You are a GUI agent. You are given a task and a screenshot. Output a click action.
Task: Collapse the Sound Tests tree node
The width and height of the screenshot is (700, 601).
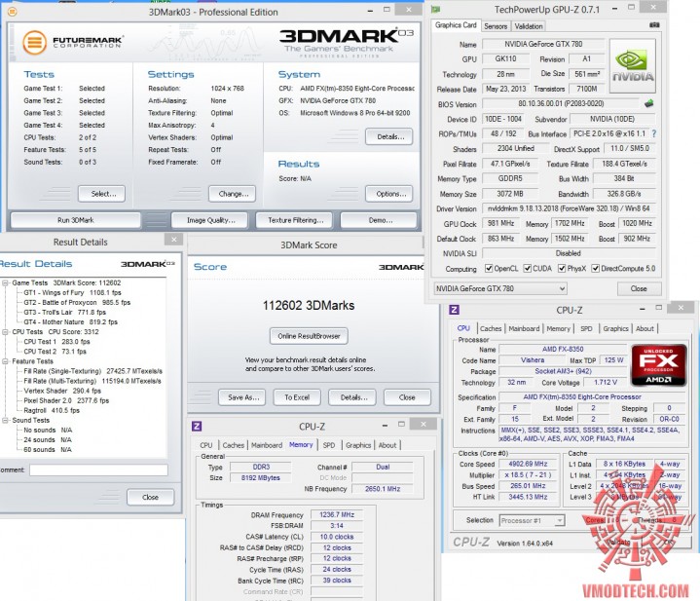click(6, 421)
